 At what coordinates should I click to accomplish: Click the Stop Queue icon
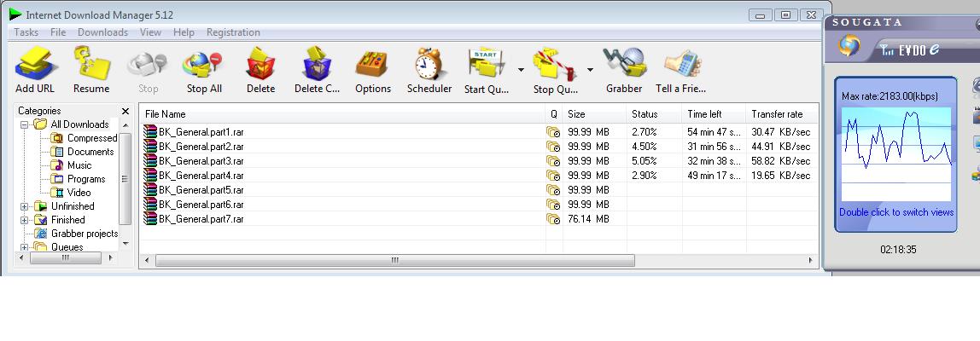tap(555, 64)
